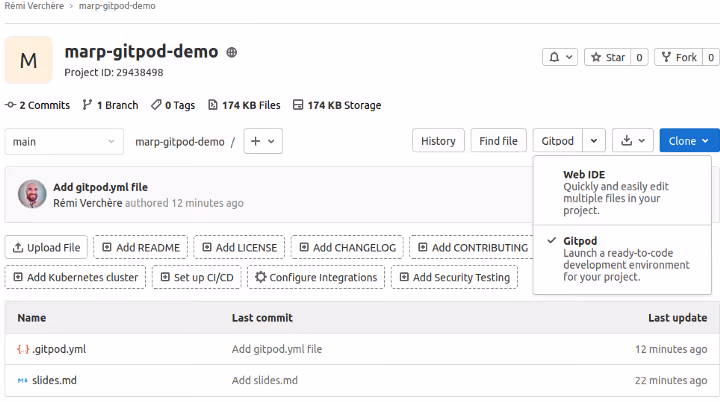Image resolution: width=720 pixels, height=402 pixels.
Task: Click the notification bell icon
Action: (x=553, y=58)
